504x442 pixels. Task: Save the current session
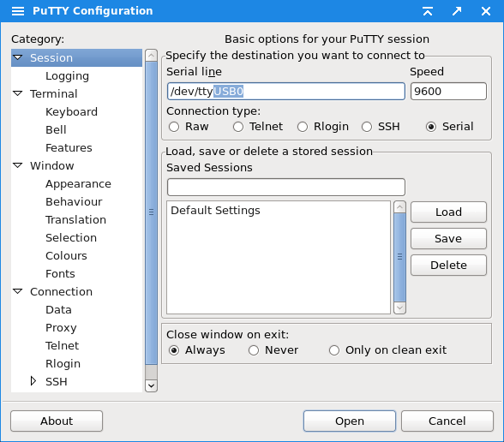[x=448, y=239]
